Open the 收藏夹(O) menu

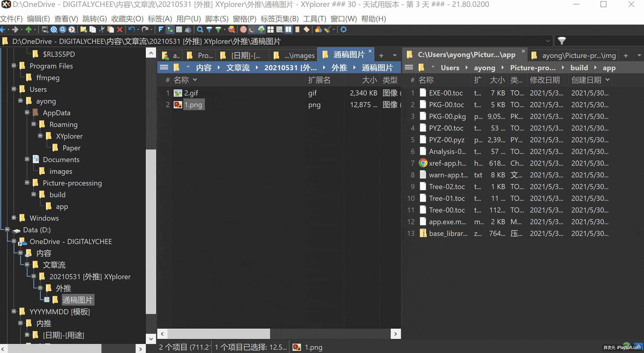pos(127,19)
